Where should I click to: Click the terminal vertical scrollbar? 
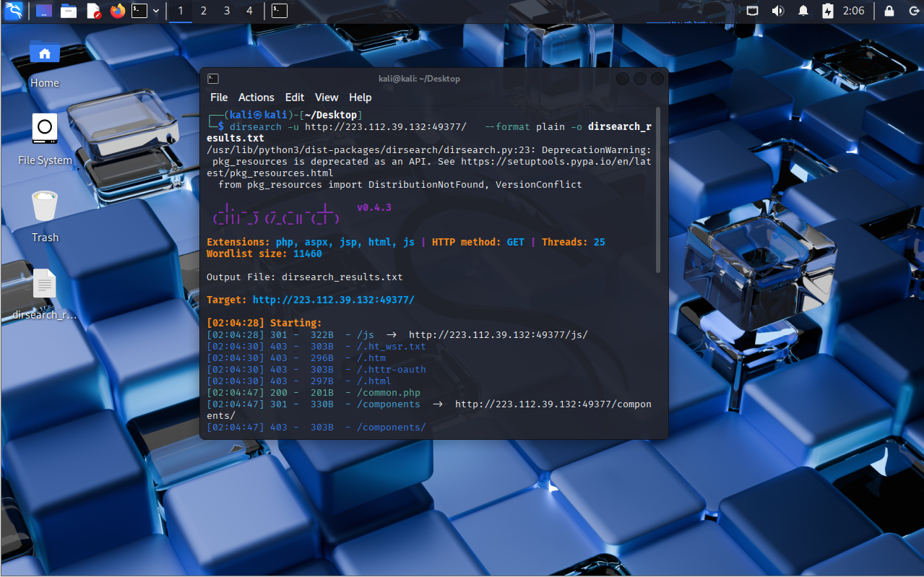click(658, 191)
